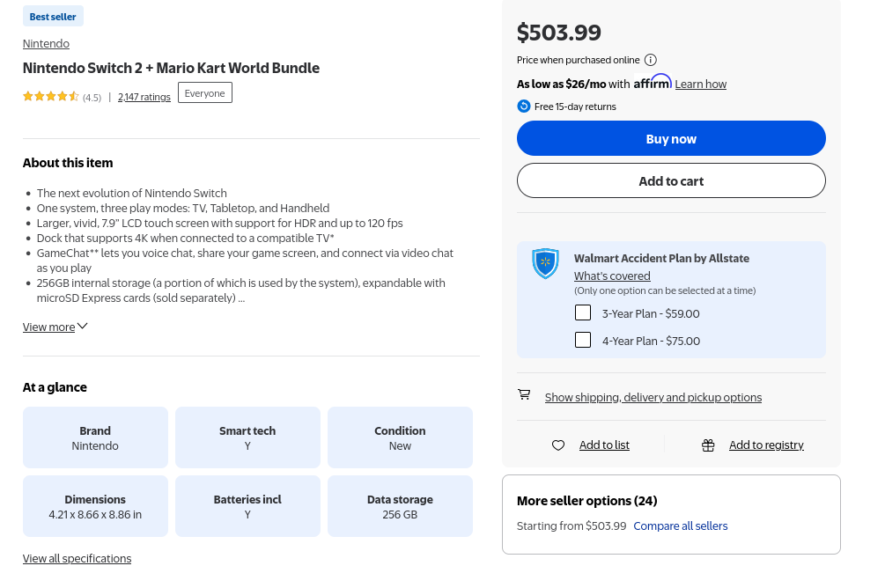The image size is (885, 588).
Task: Click the At a glance heading
Action: coord(55,387)
